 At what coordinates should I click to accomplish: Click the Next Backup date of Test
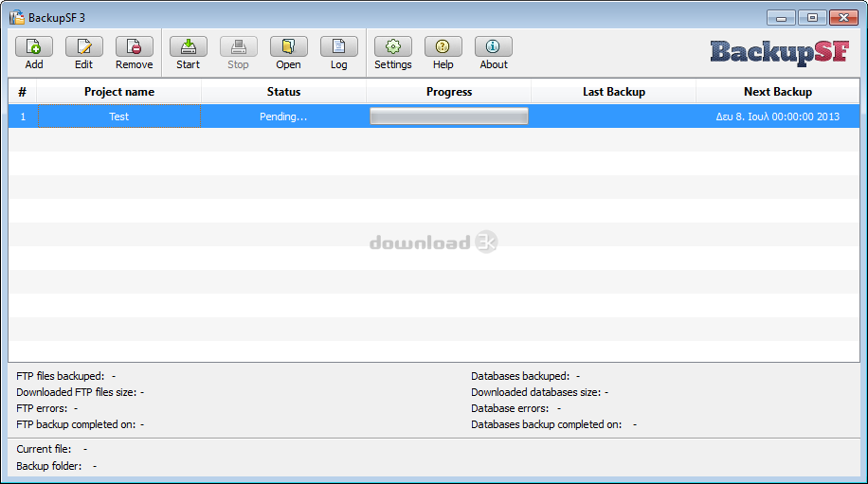tap(777, 117)
